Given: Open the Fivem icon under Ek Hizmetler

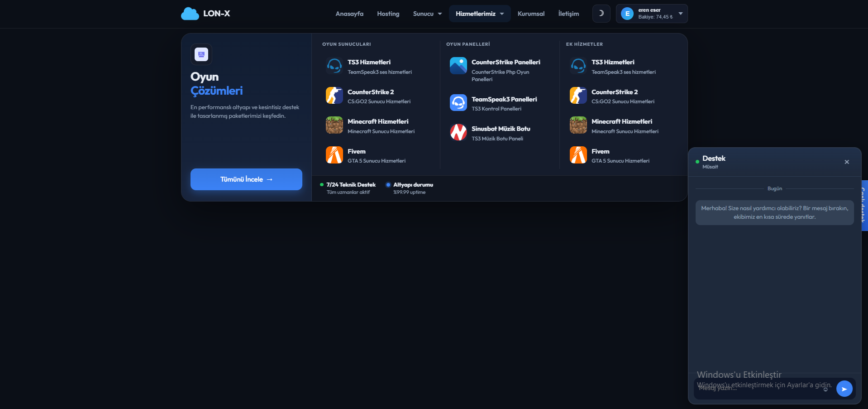Looking at the screenshot, I should (578, 155).
